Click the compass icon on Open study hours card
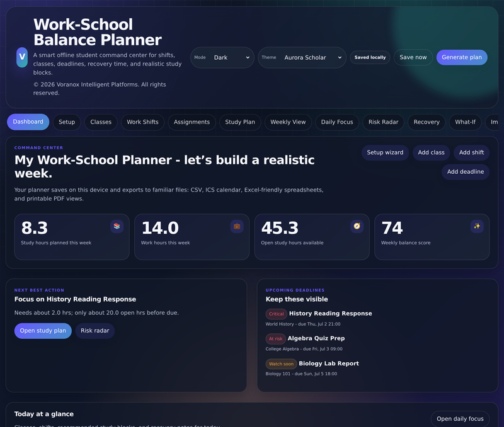 [x=357, y=226]
